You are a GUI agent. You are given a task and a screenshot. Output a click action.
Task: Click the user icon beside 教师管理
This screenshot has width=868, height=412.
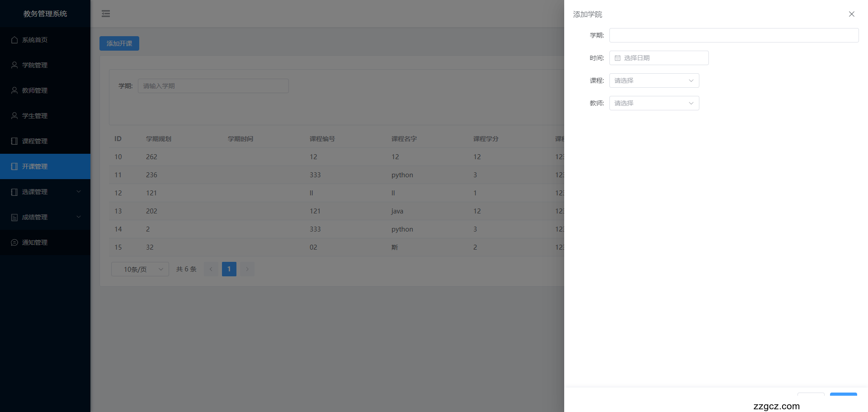click(14, 90)
